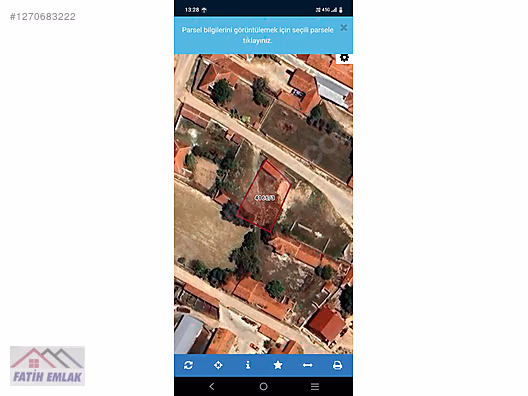Tap the Android recent apps button

[x=315, y=386]
